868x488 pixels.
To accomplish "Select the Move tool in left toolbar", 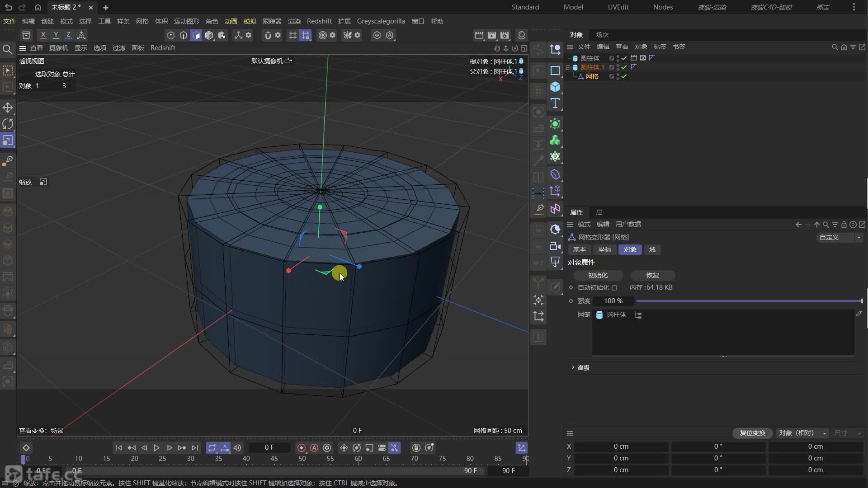I will pyautogui.click(x=8, y=108).
